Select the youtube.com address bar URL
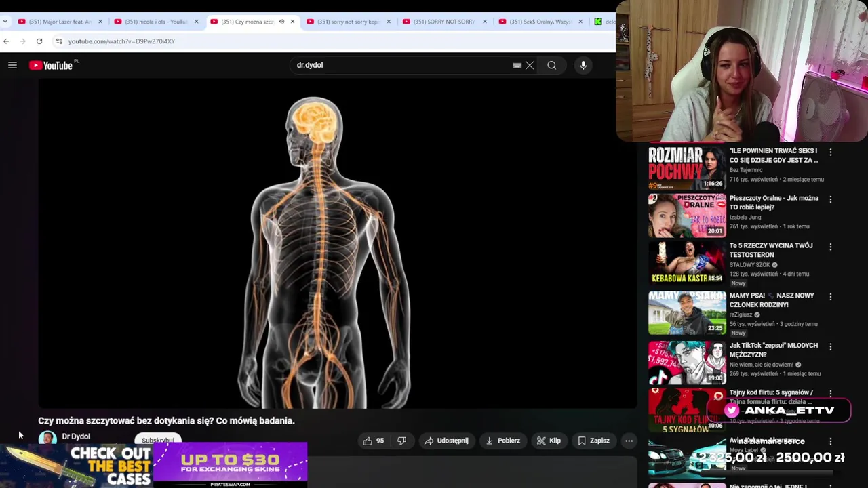Image resolution: width=868 pixels, height=488 pixels. [121, 41]
